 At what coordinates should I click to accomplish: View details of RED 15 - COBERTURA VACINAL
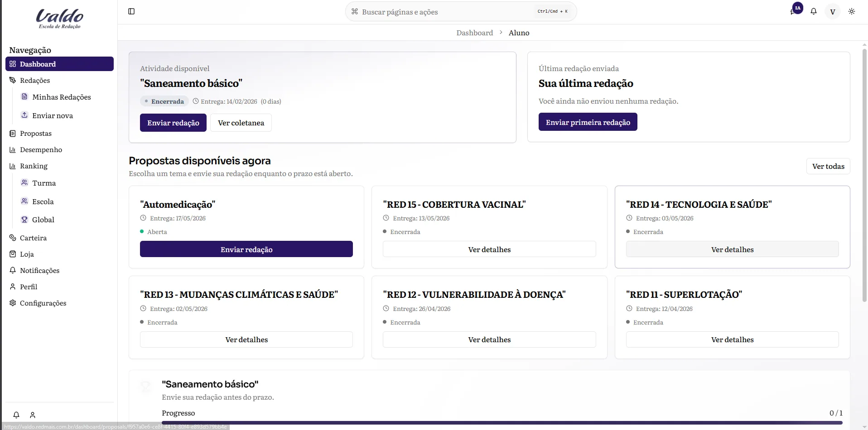(489, 249)
